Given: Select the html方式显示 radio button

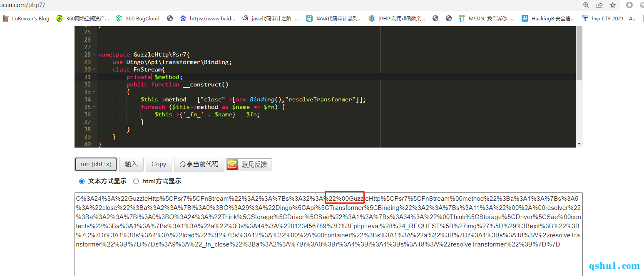Looking at the screenshot, I should [136, 181].
